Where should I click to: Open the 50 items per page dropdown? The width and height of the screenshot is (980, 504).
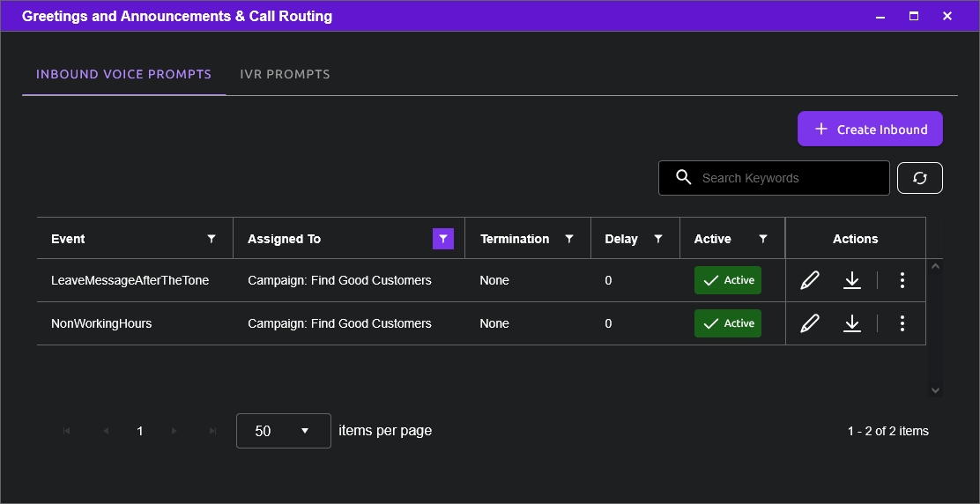284,431
